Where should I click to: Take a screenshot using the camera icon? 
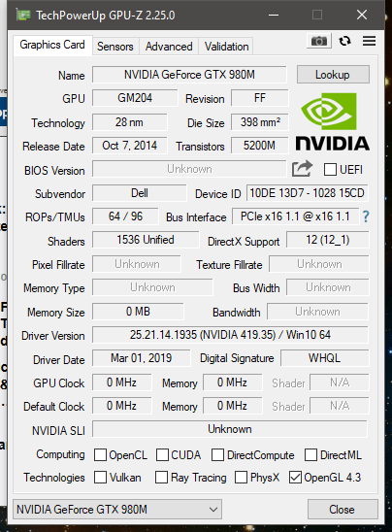(319, 41)
